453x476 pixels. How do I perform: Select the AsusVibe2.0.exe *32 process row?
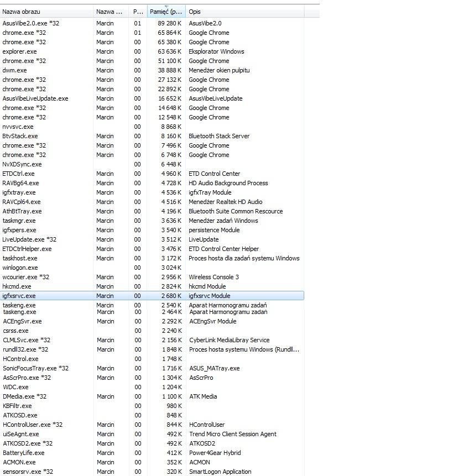(152, 23)
